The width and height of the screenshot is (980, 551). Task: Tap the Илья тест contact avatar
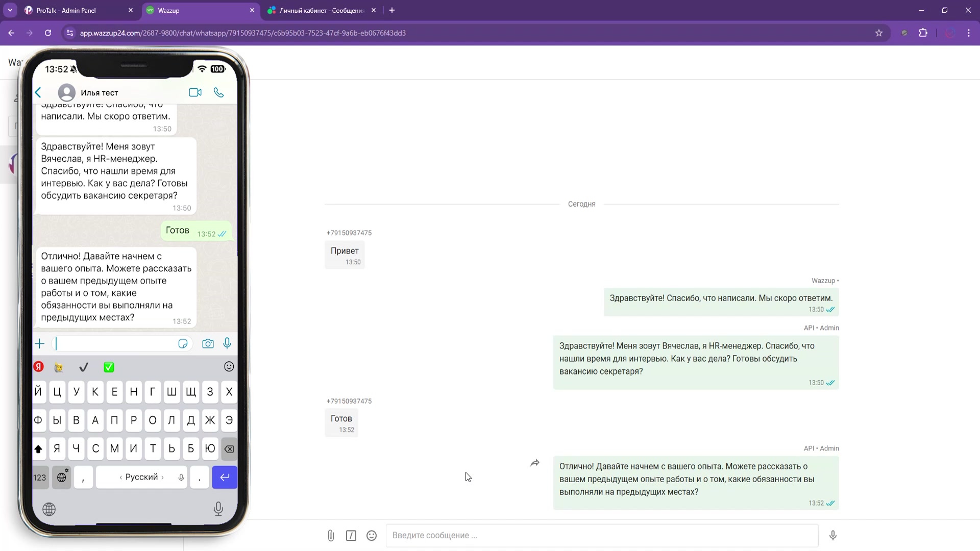pyautogui.click(x=67, y=92)
